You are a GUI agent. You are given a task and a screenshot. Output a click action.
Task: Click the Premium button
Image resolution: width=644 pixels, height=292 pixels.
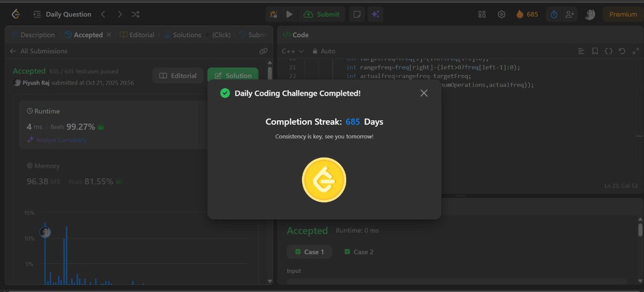pos(623,14)
